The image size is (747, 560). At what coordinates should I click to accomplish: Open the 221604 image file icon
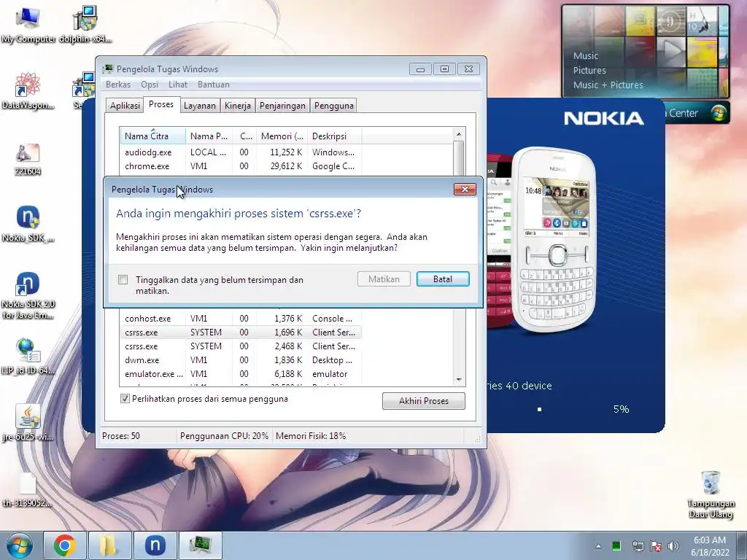point(28,160)
